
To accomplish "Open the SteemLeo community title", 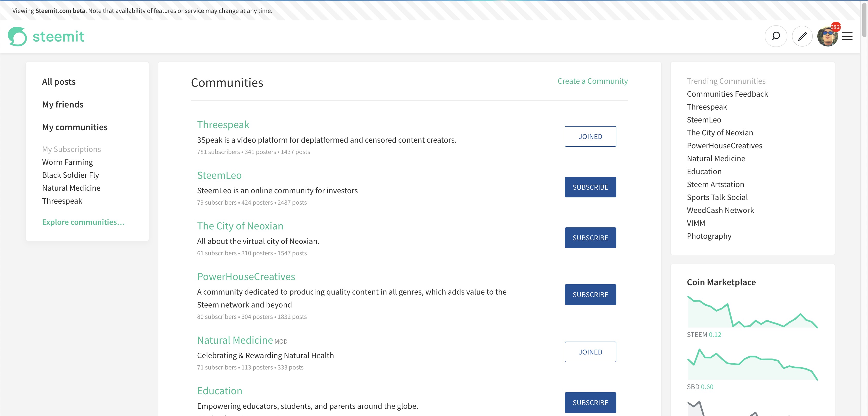I will (x=219, y=175).
